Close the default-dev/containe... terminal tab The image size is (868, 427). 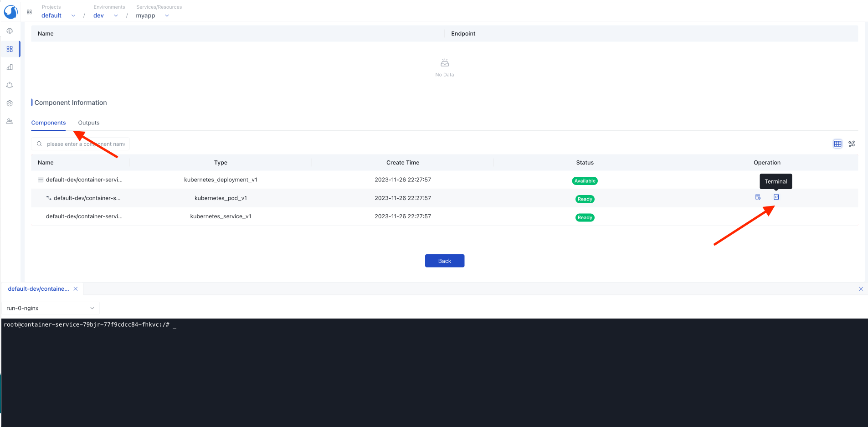tap(76, 289)
